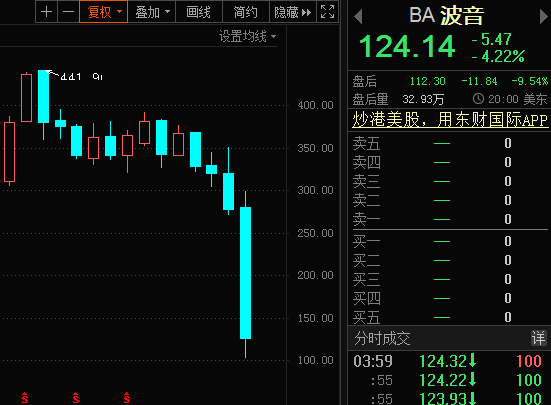
Task: Click the third red S marker
Action: 127,398
